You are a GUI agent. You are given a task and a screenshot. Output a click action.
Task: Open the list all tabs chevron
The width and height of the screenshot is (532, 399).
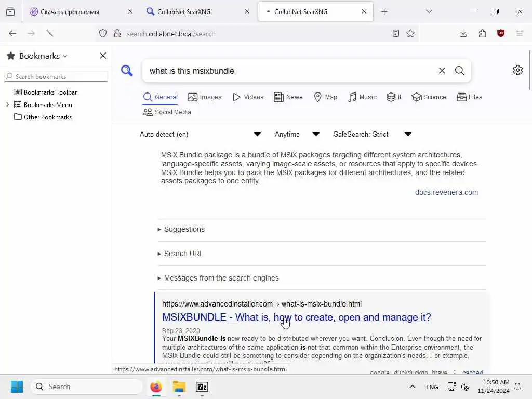tap(429, 11)
